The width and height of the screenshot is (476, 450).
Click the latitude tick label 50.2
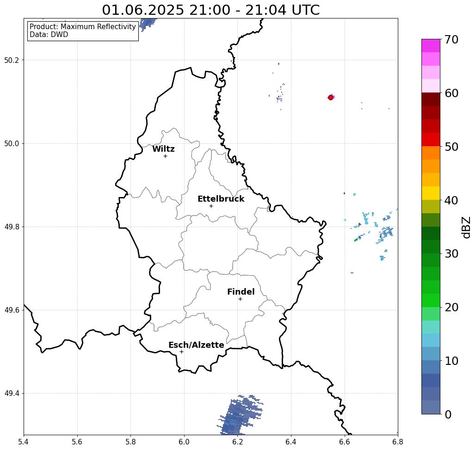[x=11, y=60]
